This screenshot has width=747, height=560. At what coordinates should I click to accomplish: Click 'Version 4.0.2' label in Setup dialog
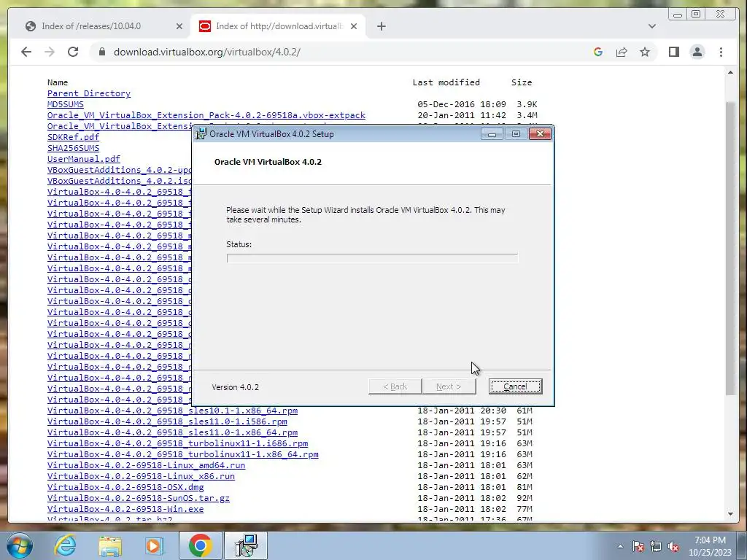coord(236,387)
